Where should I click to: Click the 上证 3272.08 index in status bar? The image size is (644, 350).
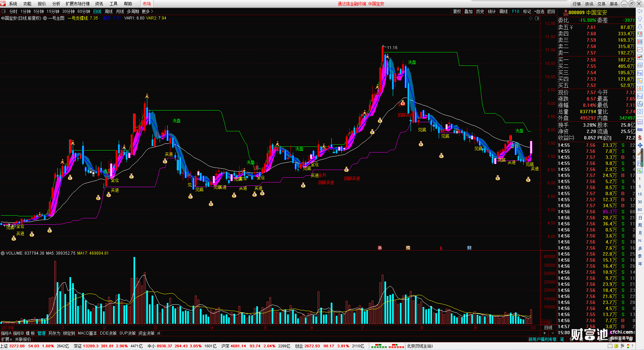13,346
